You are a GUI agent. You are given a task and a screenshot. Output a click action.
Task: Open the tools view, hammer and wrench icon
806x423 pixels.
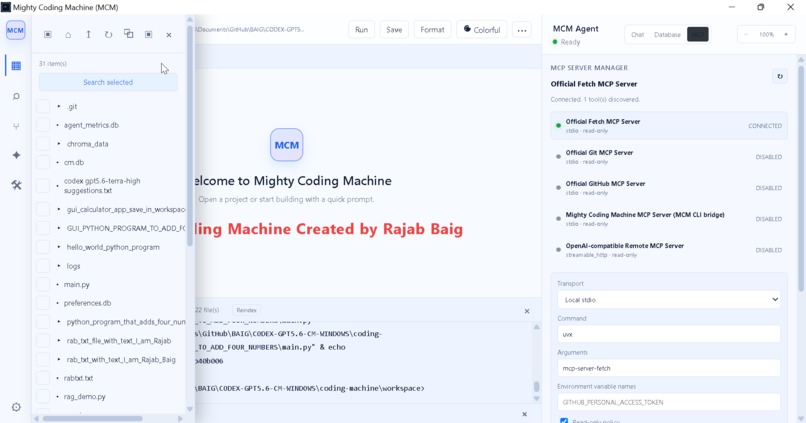(x=16, y=185)
